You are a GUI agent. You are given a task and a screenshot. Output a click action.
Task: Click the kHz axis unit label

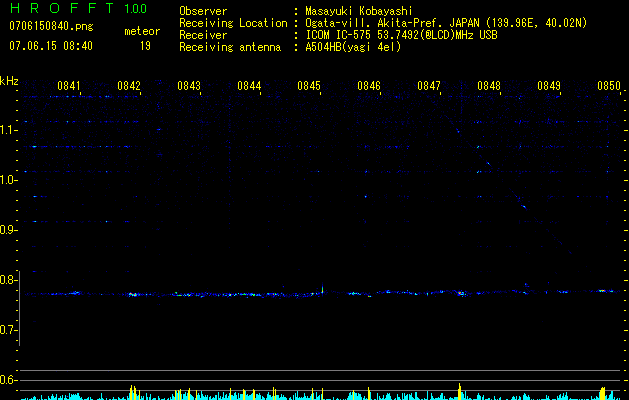[x=9, y=81]
